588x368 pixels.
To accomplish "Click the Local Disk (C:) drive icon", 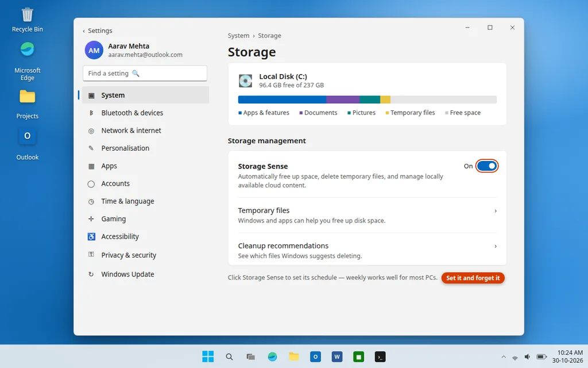I will [245, 80].
